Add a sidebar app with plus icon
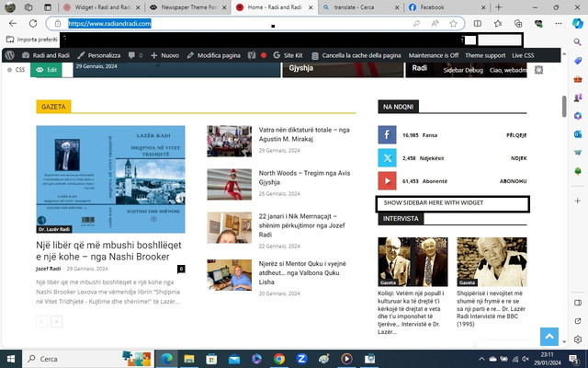588x368 pixels. point(578,201)
